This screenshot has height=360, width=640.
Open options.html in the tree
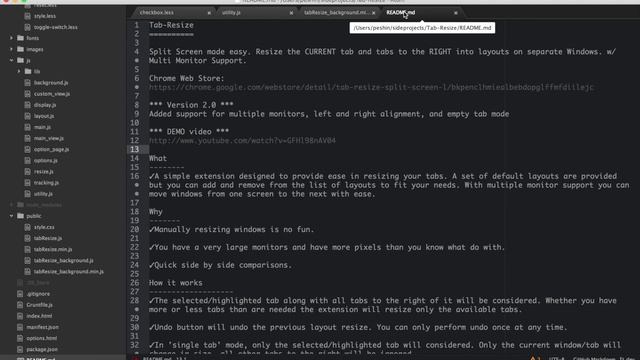42,338
